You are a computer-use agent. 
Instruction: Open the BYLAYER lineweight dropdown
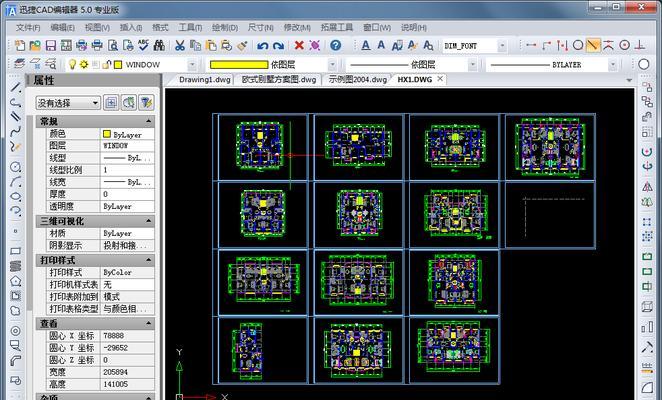(613, 65)
